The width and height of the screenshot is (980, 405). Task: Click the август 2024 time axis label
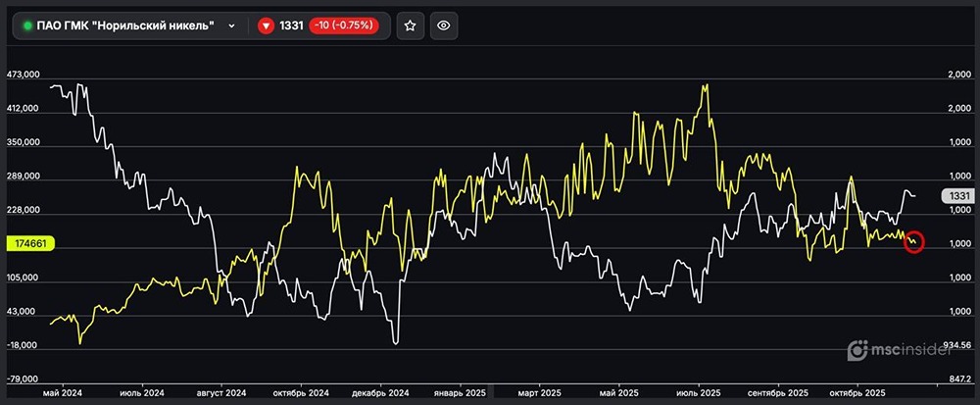click(221, 393)
